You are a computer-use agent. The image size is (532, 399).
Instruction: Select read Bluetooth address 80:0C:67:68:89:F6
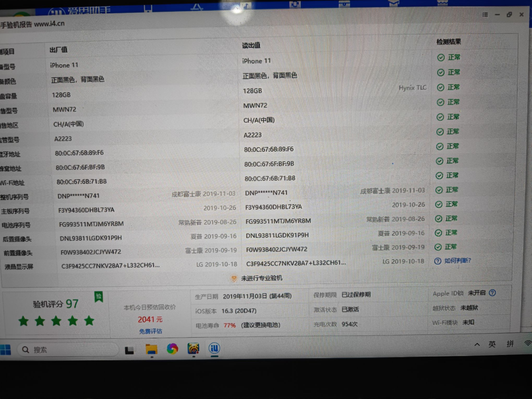[x=269, y=149]
